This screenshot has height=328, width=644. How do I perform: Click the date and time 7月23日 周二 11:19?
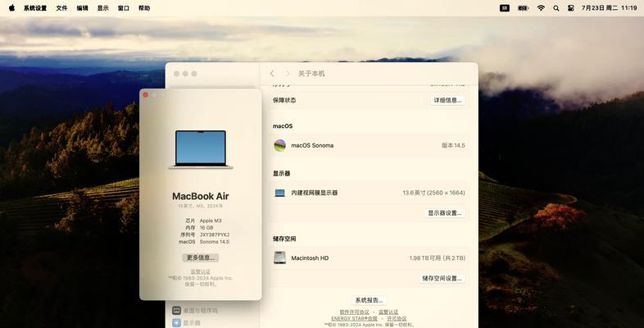[609, 8]
